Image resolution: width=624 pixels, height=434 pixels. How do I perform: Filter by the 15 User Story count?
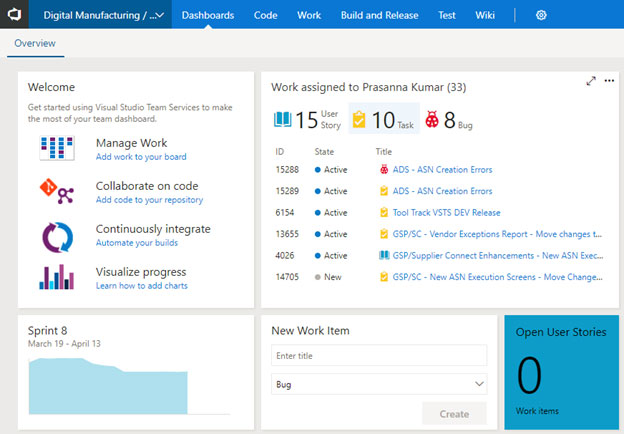pyautogui.click(x=307, y=119)
